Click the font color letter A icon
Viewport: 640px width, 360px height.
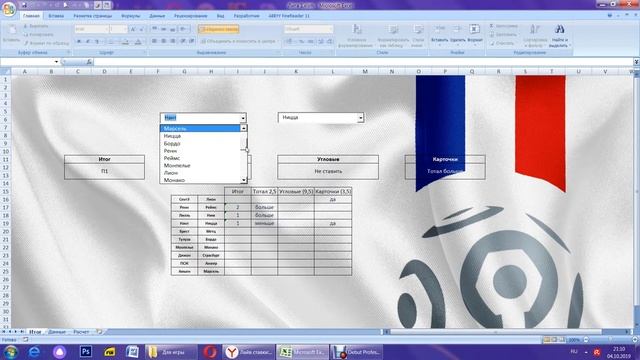pos(138,41)
